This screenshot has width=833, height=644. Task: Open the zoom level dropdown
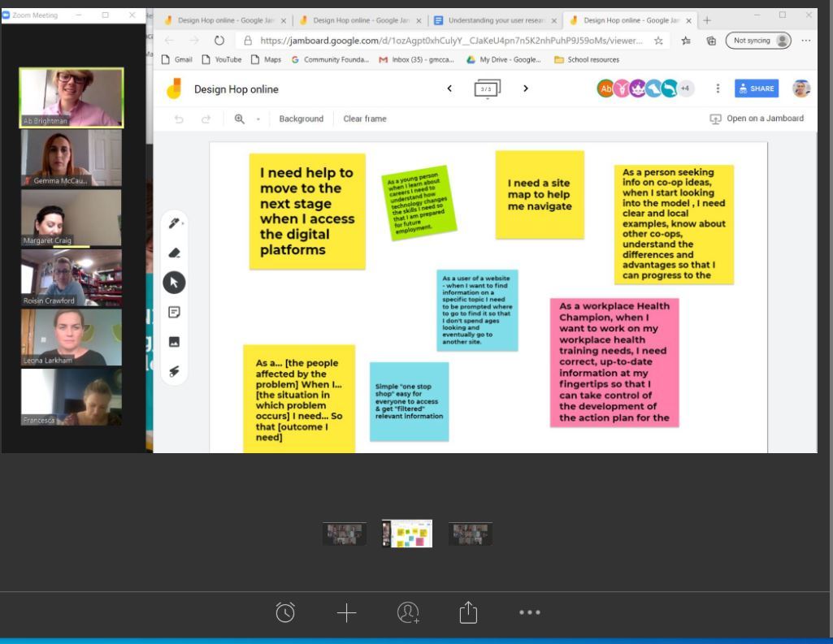coord(258,119)
